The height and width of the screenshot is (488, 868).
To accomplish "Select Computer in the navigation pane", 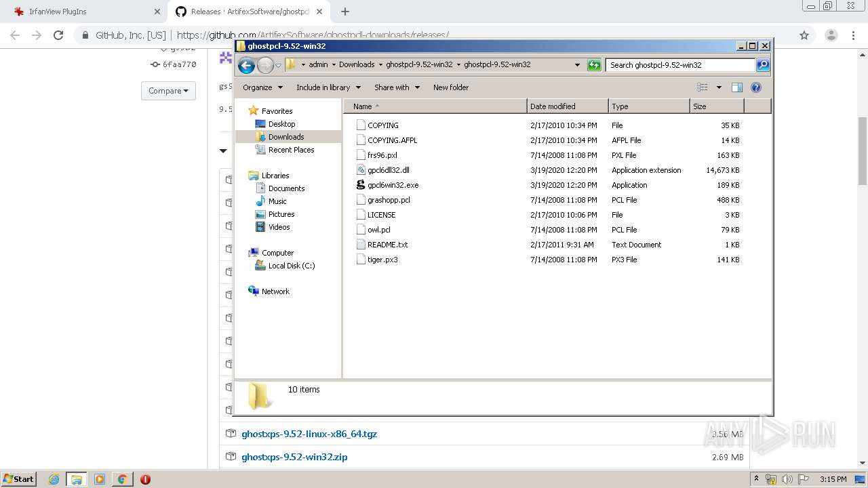I will [x=271, y=253].
